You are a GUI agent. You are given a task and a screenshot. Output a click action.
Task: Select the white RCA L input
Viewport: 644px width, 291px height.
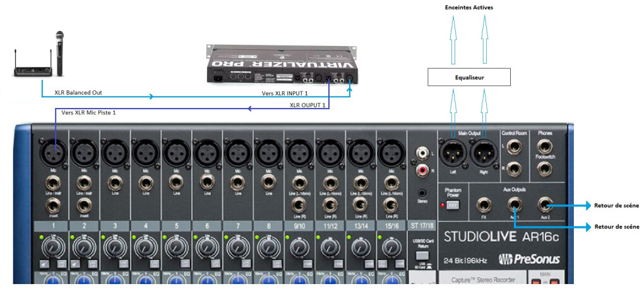click(x=422, y=154)
